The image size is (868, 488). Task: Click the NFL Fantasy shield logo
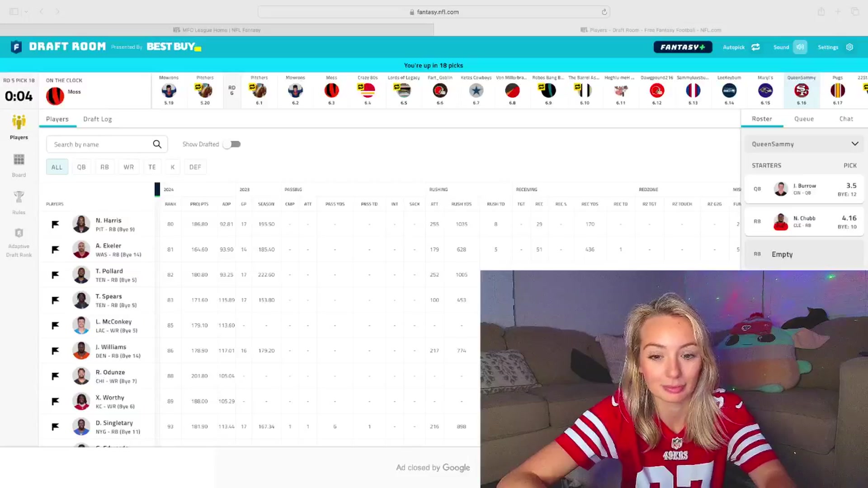coord(16,47)
